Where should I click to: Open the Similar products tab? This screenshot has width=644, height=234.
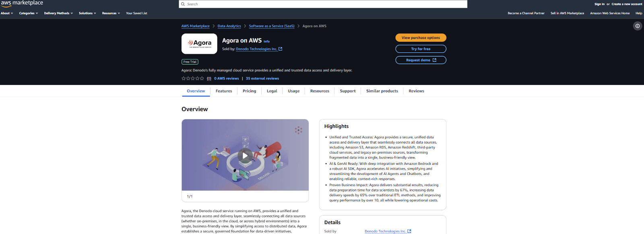click(382, 91)
